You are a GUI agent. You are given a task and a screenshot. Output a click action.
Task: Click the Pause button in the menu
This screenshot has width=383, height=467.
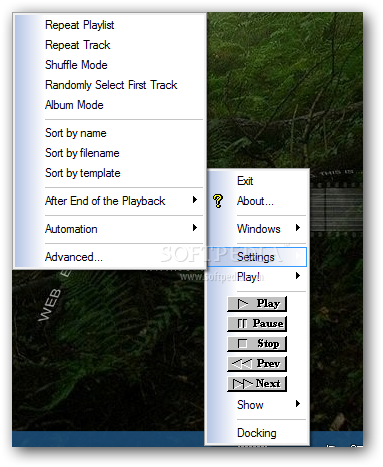pyautogui.click(x=257, y=324)
